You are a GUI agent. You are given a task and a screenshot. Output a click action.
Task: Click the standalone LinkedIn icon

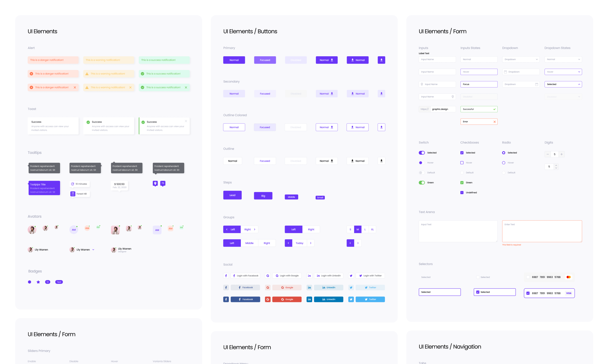(x=309, y=276)
